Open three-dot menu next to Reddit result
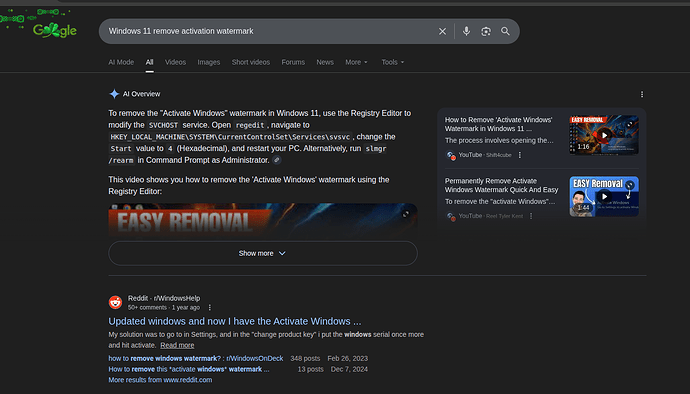Image resolution: width=690 pixels, height=394 pixels. 209,307
